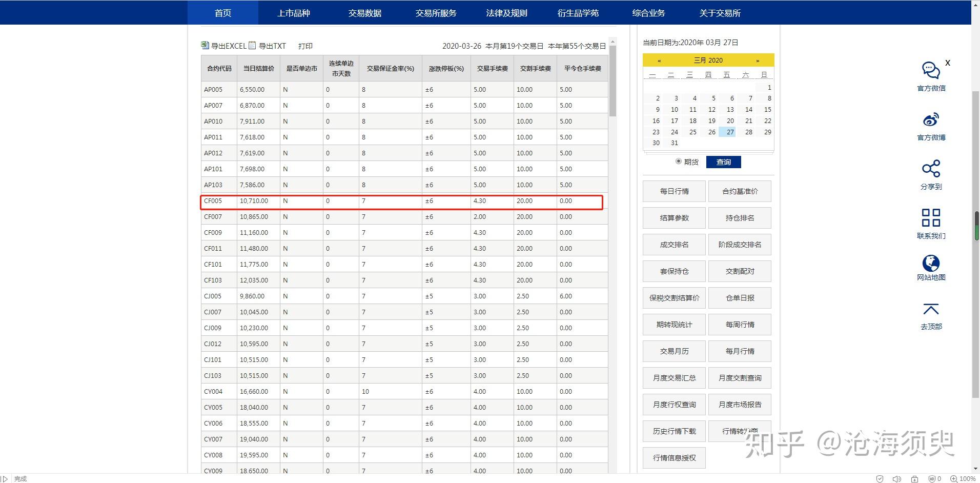Screen dimensions: 980x483
Task: Open the 交易数据 menu
Action: [x=365, y=13]
